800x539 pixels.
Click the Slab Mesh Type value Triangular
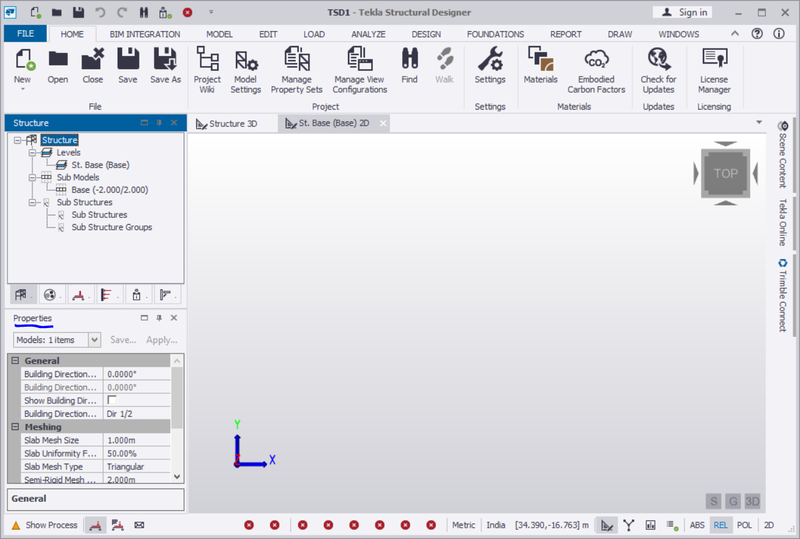(x=137, y=467)
